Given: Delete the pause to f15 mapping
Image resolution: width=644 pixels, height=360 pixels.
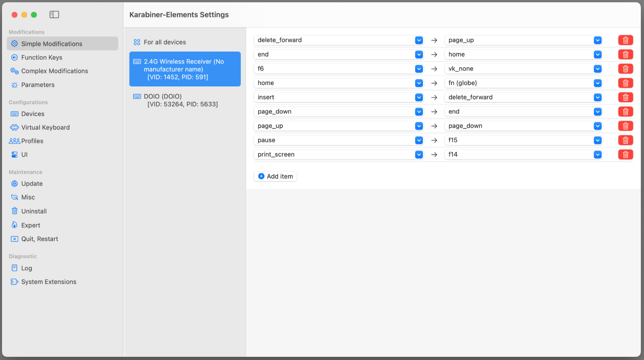Looking at the screenshot, I should 625,140.
